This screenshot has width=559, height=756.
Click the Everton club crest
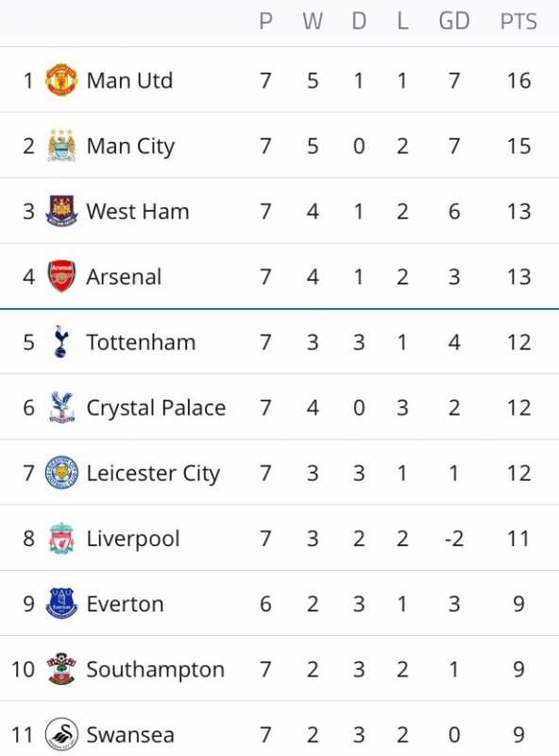[61, 604]
